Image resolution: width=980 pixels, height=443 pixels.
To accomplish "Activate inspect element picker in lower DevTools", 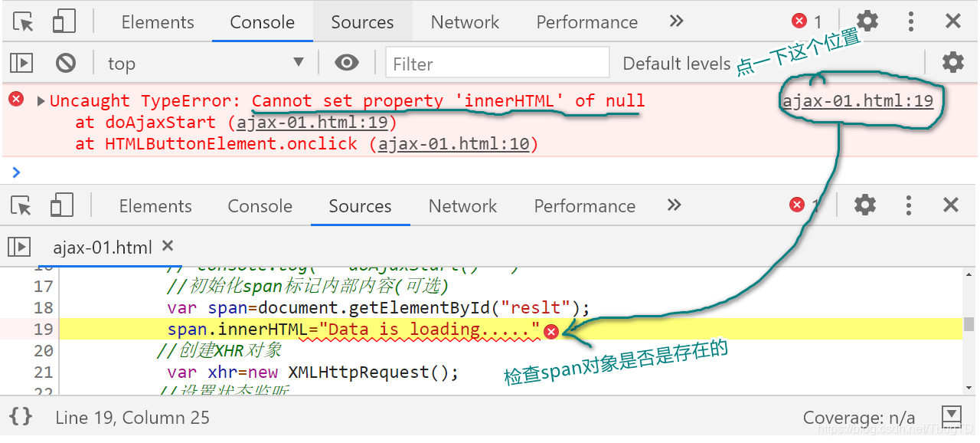I will [22, 205].
